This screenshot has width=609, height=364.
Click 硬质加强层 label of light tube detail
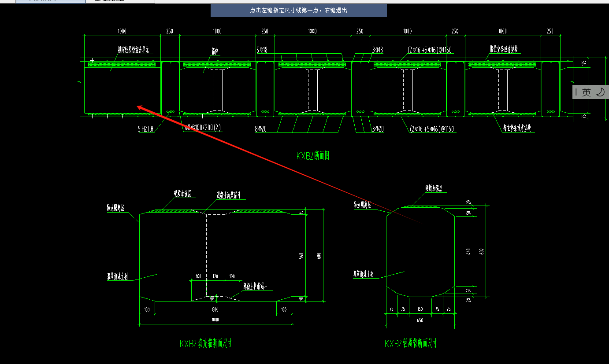click(434, 188)
